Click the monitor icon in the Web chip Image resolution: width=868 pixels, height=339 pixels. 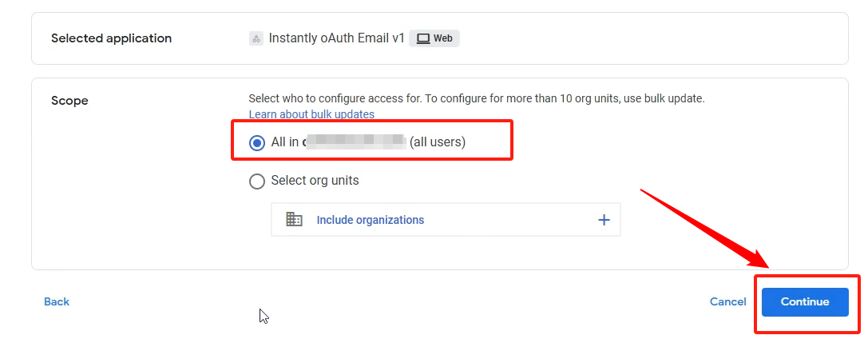pyautogui.click(x=423, y=38)
